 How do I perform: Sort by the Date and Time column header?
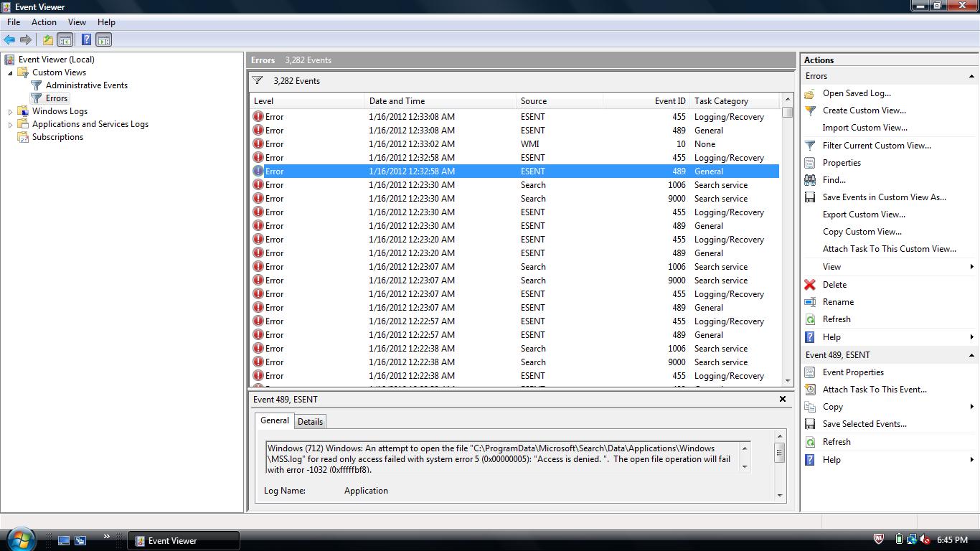coord(440,101)
